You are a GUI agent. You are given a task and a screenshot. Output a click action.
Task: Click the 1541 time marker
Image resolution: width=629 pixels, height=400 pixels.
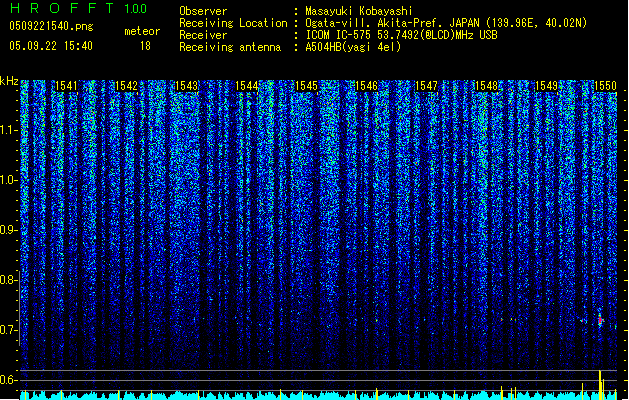(x=66, y=86)
